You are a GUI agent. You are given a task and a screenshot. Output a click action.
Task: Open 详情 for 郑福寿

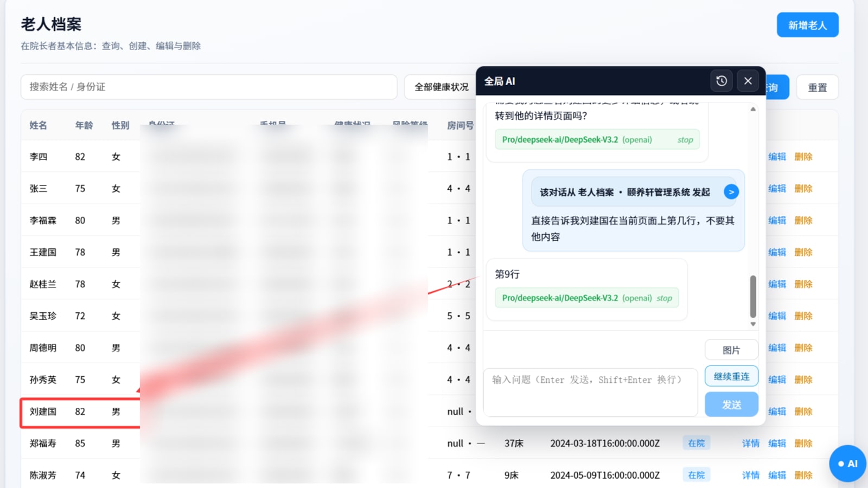[751, 444]
